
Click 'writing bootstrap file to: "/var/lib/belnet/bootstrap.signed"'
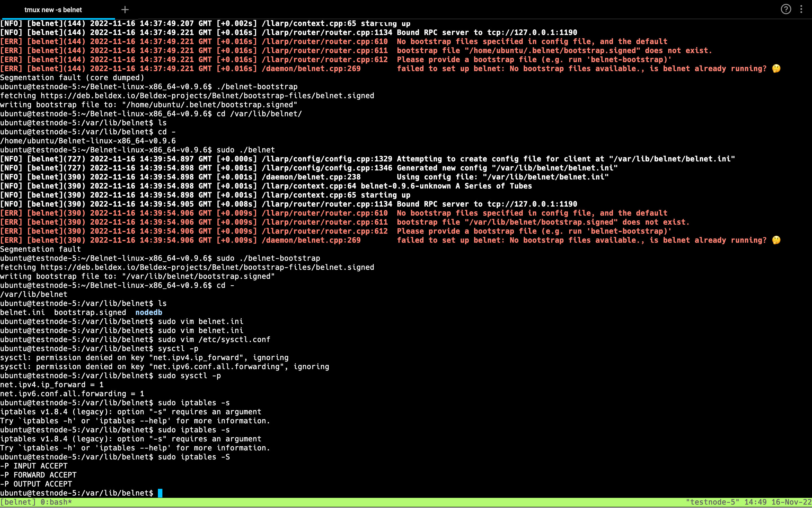[138, 277]
